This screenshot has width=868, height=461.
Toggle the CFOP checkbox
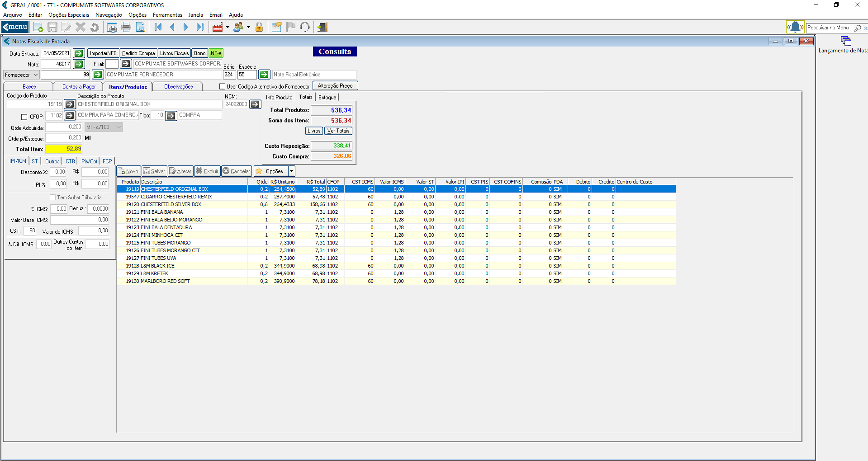(24, 117)
